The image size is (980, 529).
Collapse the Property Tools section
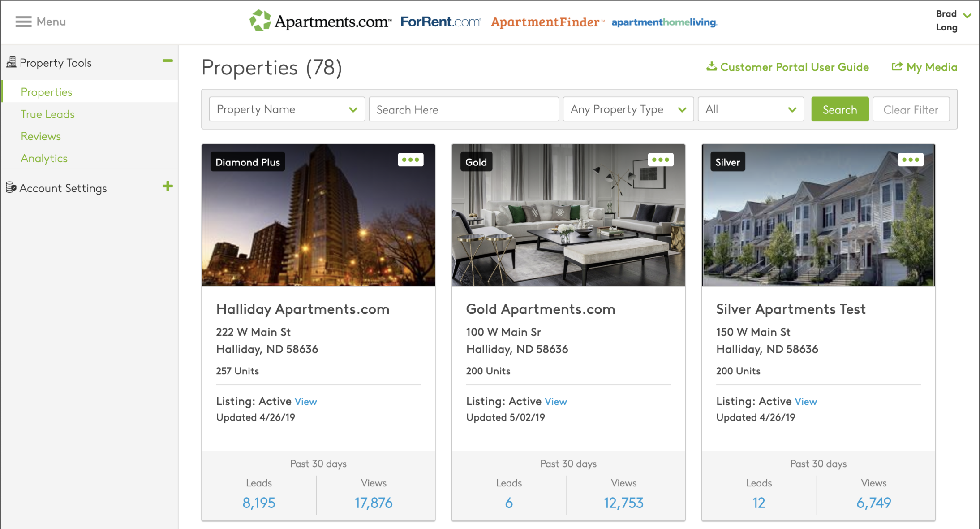(168, 60)
